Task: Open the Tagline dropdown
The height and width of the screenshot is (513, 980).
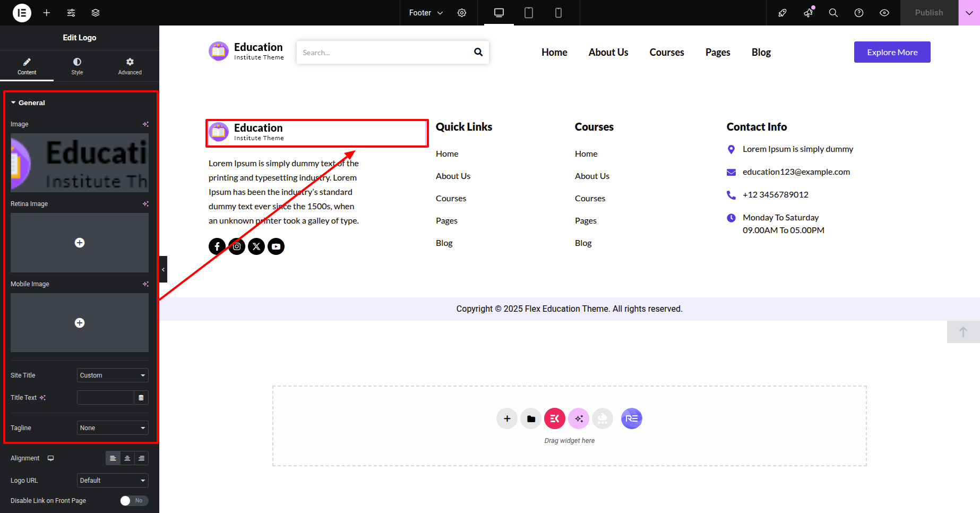Action: point(113,428)
